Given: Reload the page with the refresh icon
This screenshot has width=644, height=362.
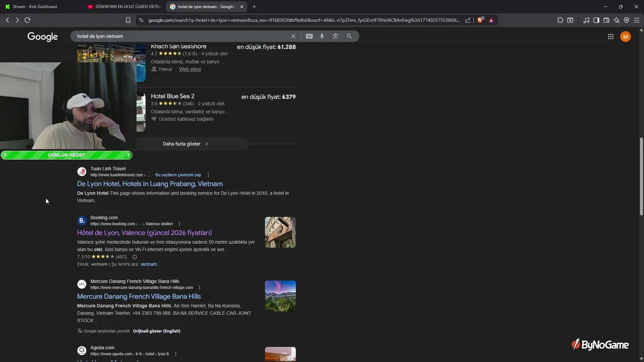Looking at the screenshot, I should [x=27, y=20].
